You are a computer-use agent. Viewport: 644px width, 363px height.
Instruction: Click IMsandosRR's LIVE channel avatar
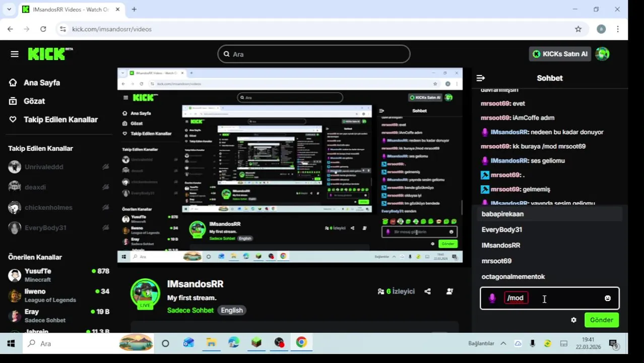click(146, 293)
